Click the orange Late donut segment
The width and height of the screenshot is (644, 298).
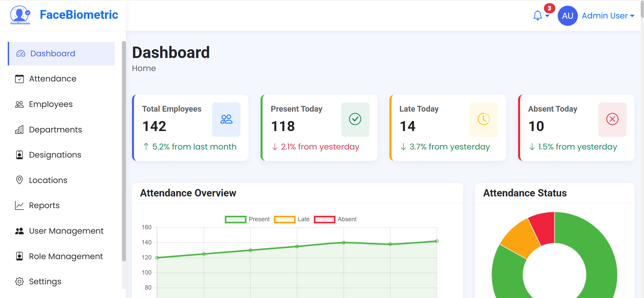(x=521, y=239)
